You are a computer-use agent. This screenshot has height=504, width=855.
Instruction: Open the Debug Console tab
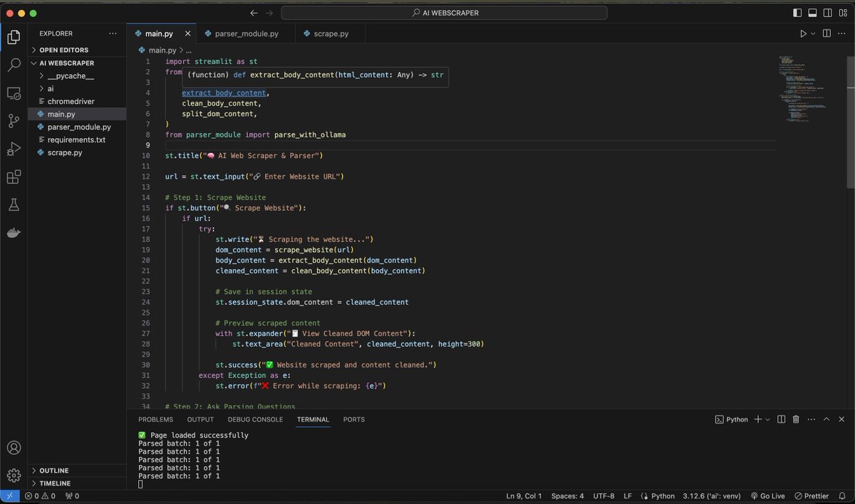pos(255,419)
